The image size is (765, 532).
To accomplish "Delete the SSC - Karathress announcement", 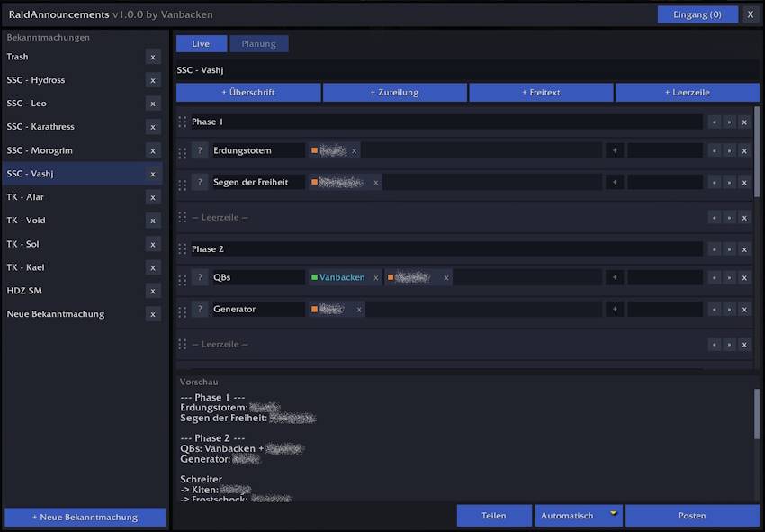I will (x=153, y=128).
